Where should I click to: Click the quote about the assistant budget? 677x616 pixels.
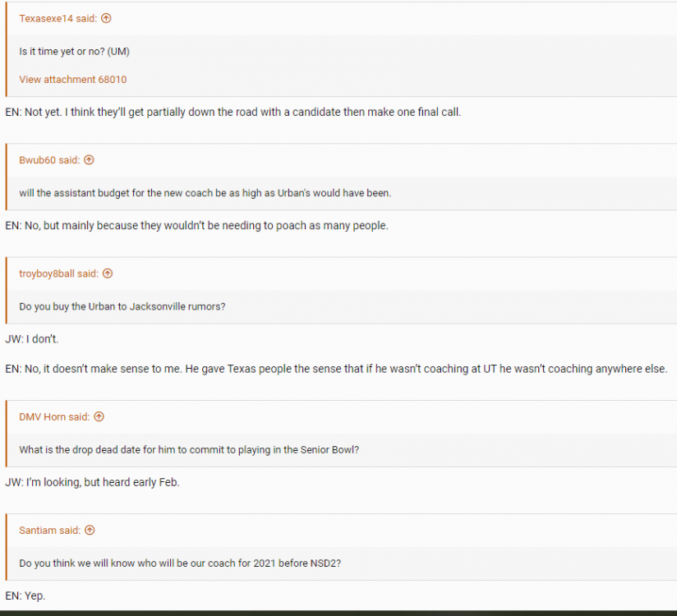pos(205,193)
